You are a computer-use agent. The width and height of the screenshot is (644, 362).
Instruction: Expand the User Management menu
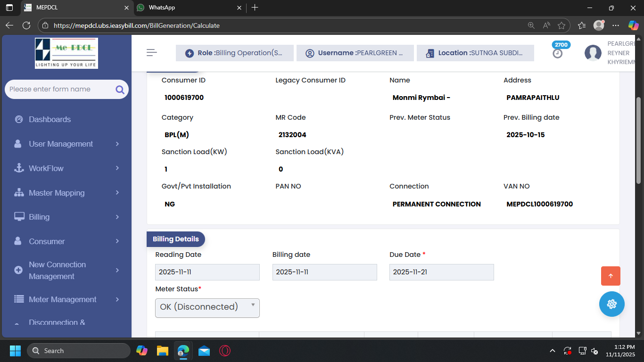click(66, 144)
